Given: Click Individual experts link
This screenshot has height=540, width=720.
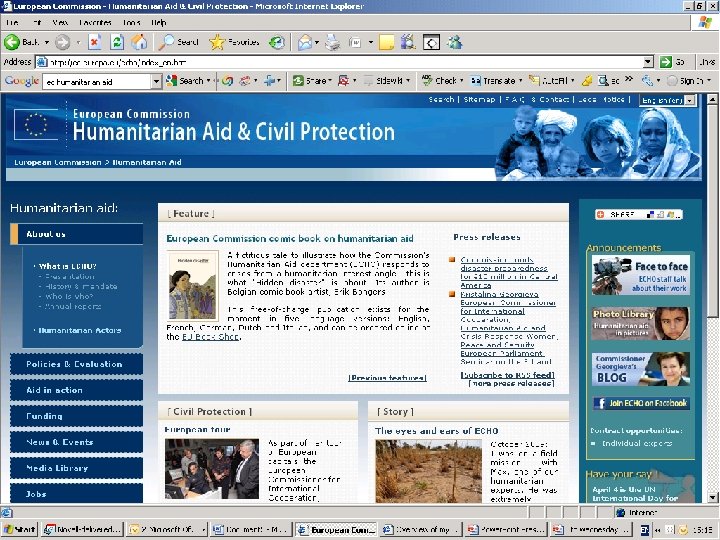Looking at the screenshot, I should (637, 444).
